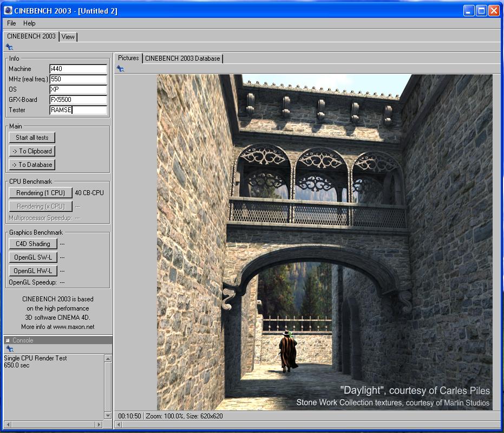The image size is (504, 433).
Task: Select the Pictures tab
Action: pyautogui.click(x=128, y=58)
